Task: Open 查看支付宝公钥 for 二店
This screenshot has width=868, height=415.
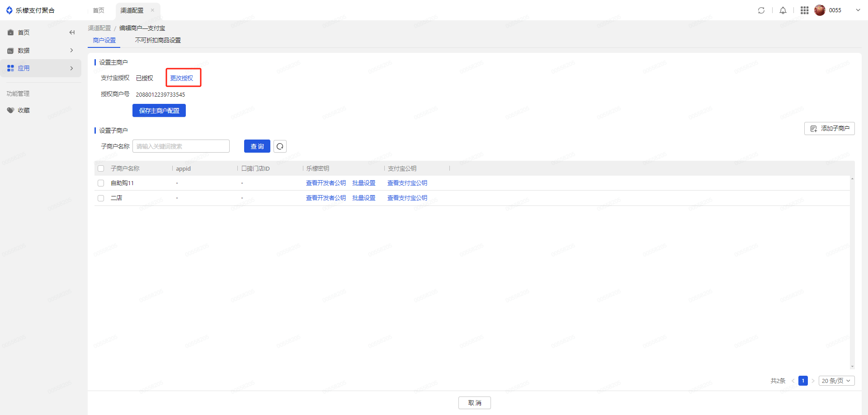Action: click(x=407, y=198)
